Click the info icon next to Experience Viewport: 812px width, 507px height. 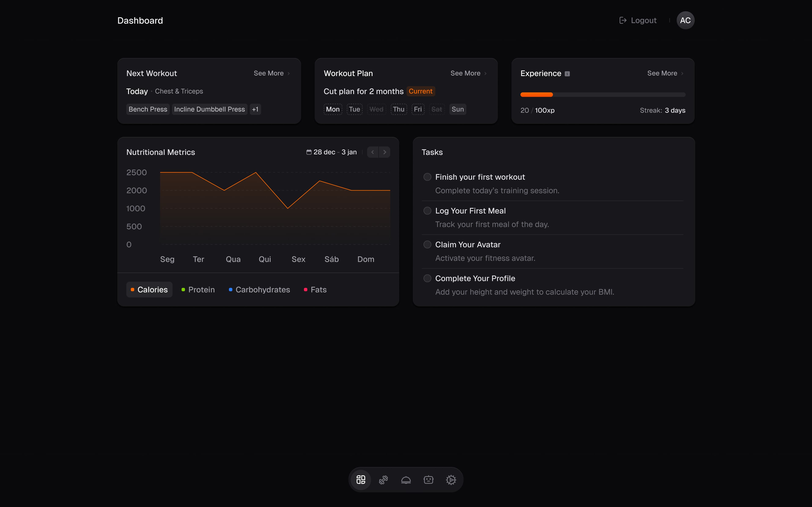(567, 74)
